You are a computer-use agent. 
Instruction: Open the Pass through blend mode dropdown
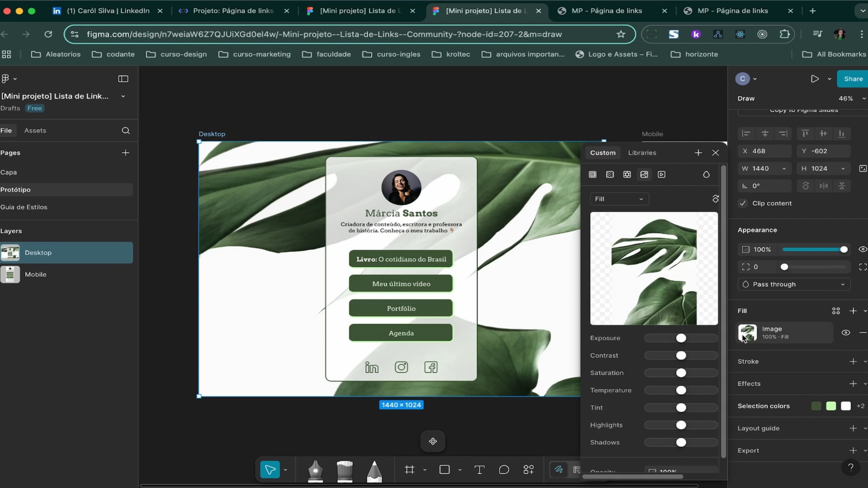794,284
